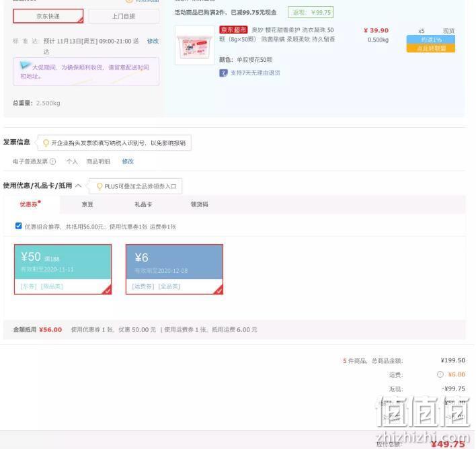The height and width of the screenshot is (449, 476).
Task: Click 商品明细 invoice content text
Action: (x=98, y=161)
